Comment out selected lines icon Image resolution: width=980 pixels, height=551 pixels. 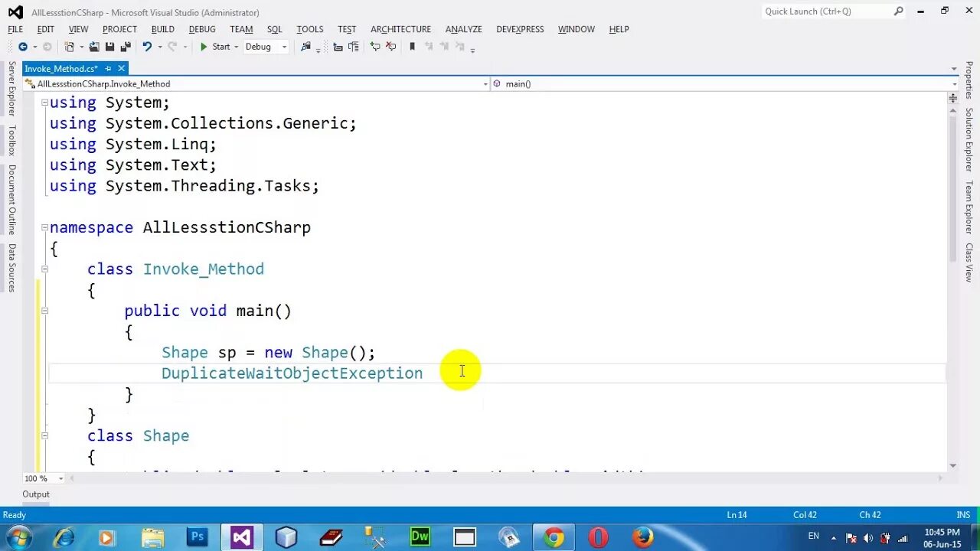coord(375,47)
